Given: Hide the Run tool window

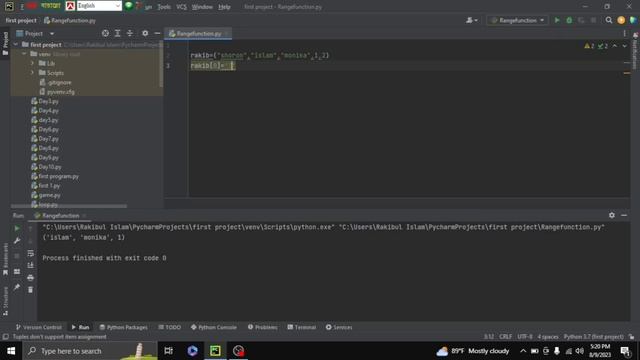Looking at the screenshot, I should [624, 215].
